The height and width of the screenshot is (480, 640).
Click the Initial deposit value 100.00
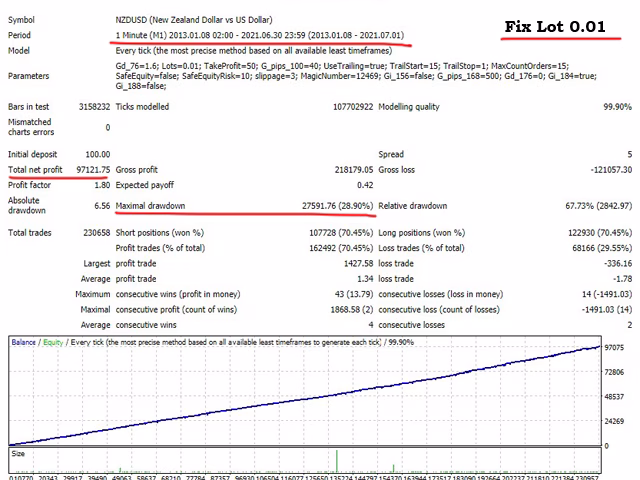(x=96, y=155)
